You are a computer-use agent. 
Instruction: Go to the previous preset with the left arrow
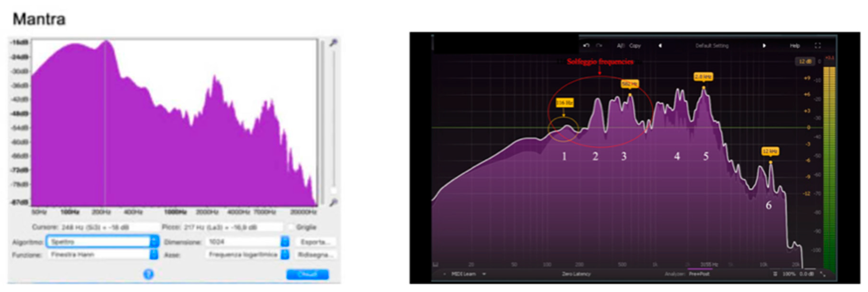[x=660, y=45]
